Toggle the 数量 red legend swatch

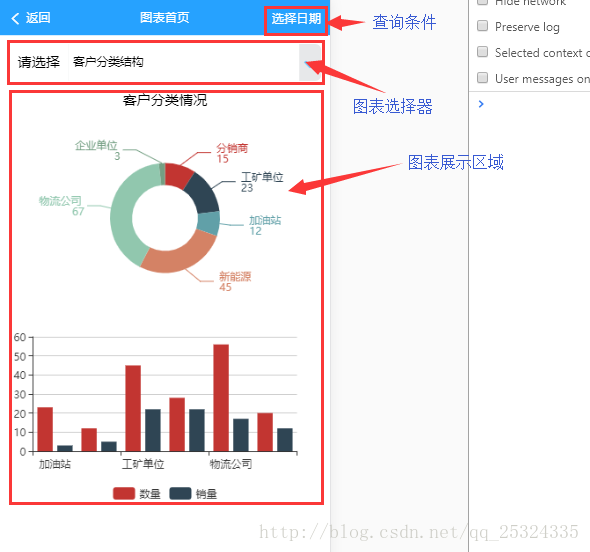point(124,493)
